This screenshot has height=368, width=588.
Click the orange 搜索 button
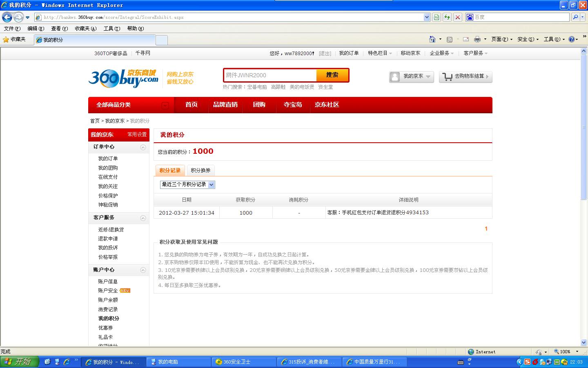(332, 75)
